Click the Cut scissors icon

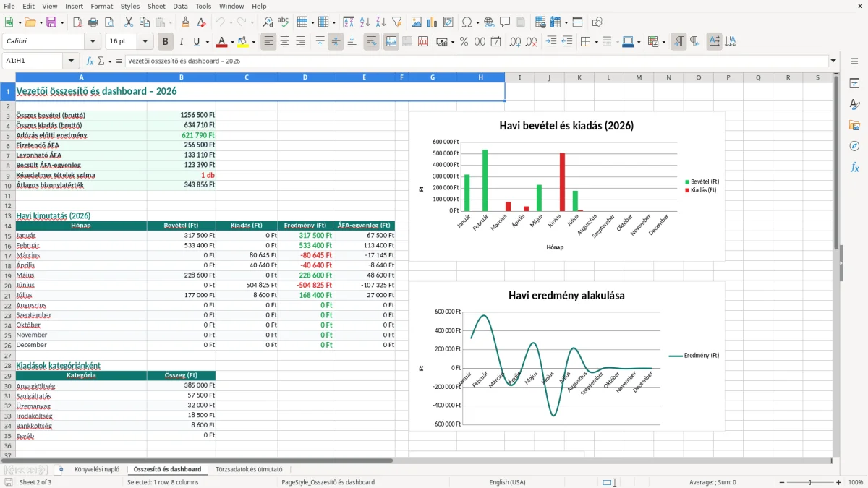(x=128, y=22)
